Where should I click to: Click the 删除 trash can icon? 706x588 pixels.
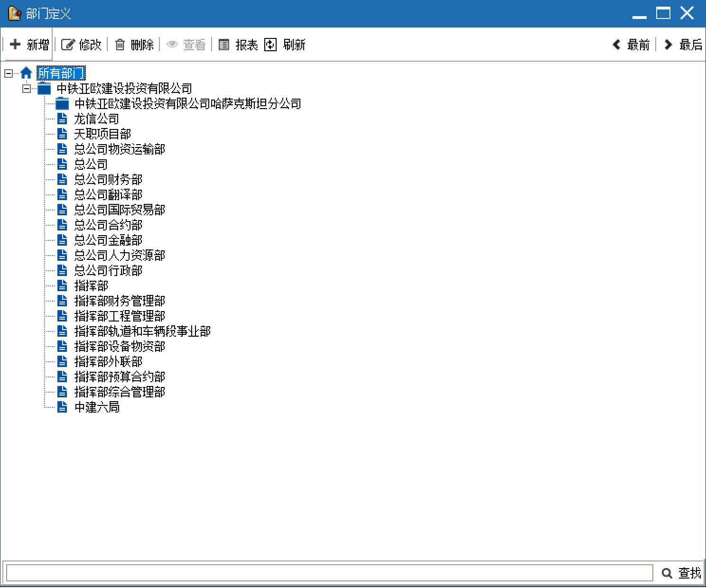pos(120,45)
